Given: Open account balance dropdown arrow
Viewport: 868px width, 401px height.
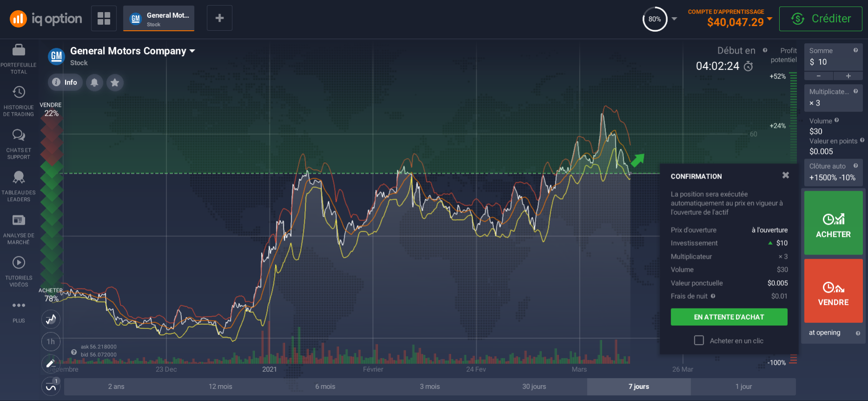Looking at the screenshot, I should 769,19.
